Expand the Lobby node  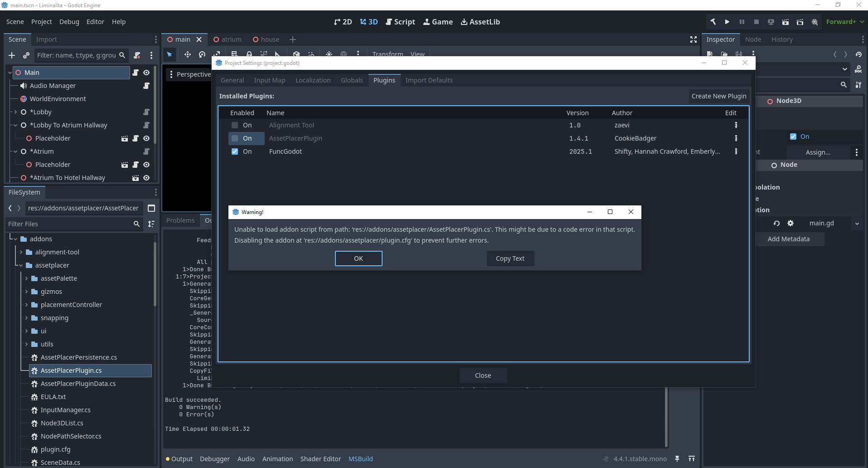(x=15, y=112)
